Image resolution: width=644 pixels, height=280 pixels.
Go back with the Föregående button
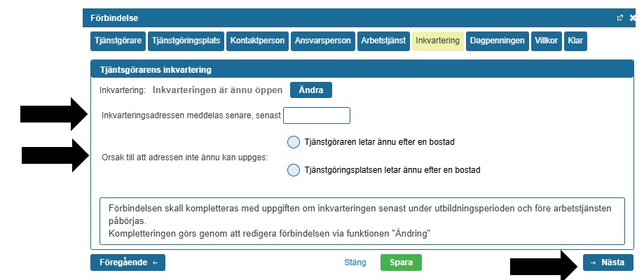click(128, 262)
